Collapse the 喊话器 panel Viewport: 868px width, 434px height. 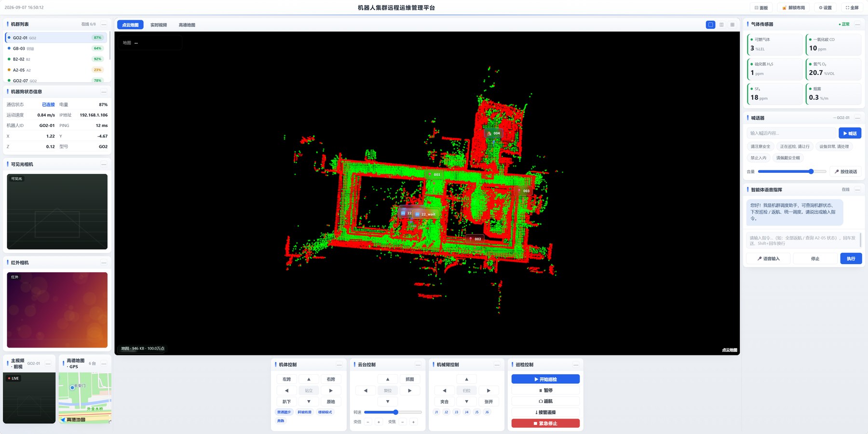click(x=857, y=118)
